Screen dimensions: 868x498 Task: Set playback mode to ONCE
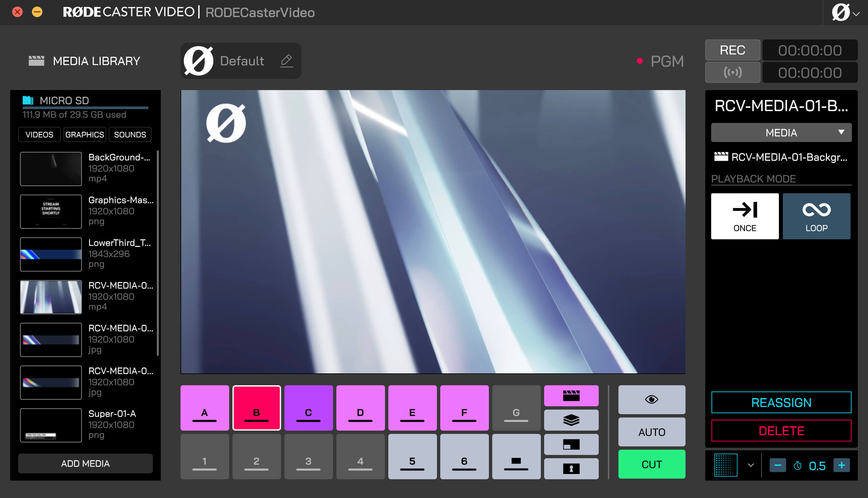pyautogui.click(x=745, y=216)
